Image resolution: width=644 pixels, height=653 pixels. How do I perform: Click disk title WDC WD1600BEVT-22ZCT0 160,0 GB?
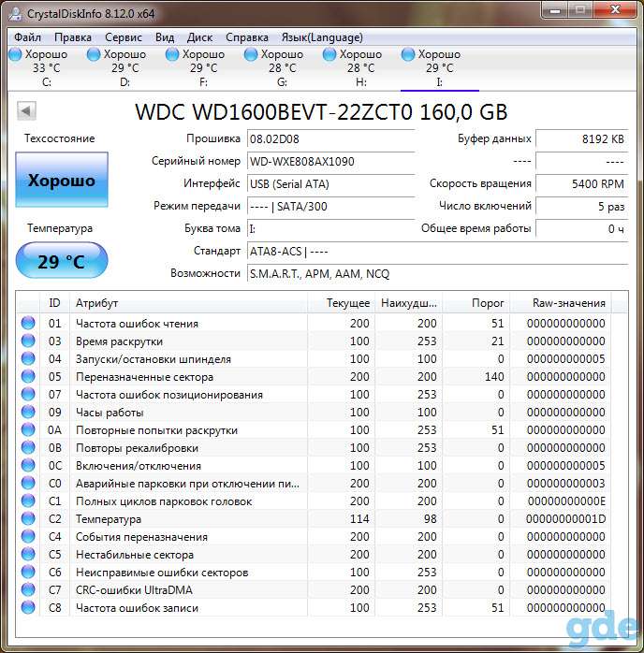[x=321, y=111]
